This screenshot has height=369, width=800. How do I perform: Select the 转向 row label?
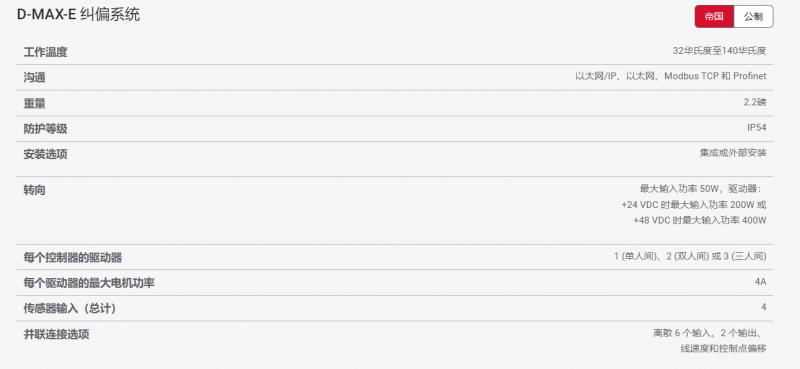tap(34, 190)
